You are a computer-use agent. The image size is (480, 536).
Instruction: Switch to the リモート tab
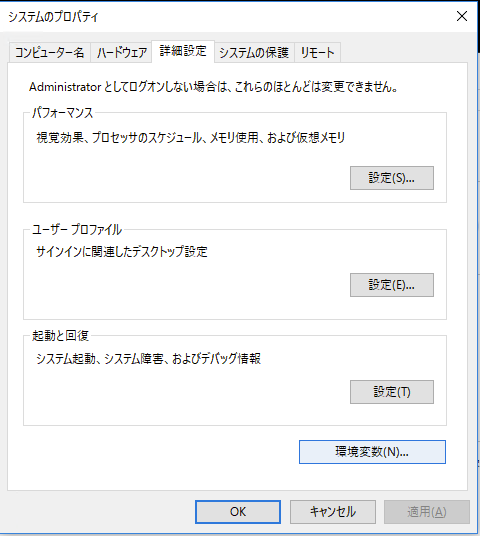(317, 52)
